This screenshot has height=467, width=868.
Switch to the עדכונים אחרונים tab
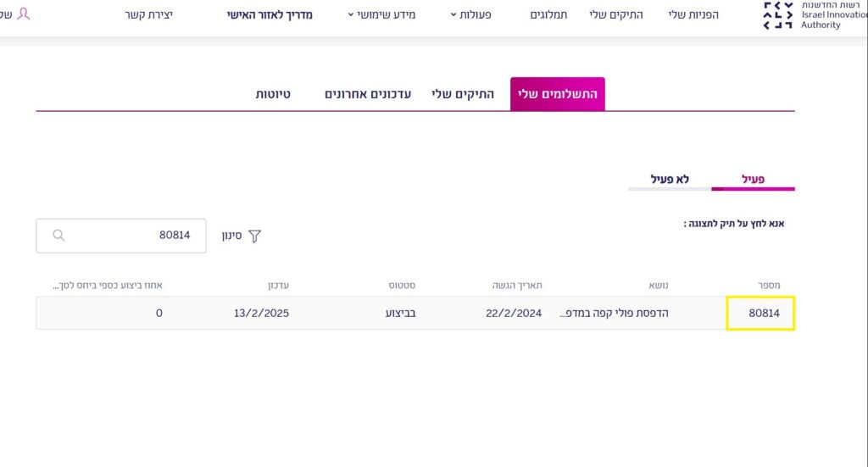click(368, 94)
